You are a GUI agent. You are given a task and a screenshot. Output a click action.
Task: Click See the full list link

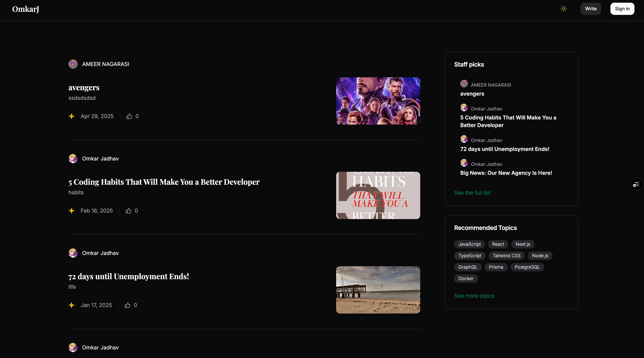click(x=472, y=193)
